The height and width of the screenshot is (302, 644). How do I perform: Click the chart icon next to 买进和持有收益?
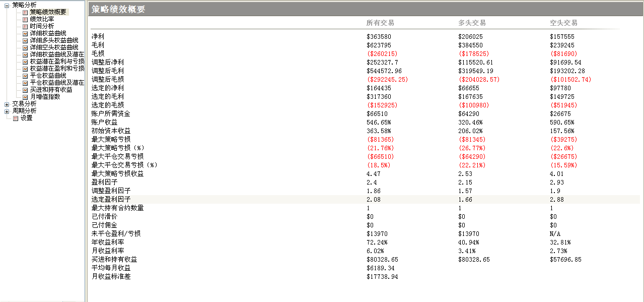click(x=25, y=90)
